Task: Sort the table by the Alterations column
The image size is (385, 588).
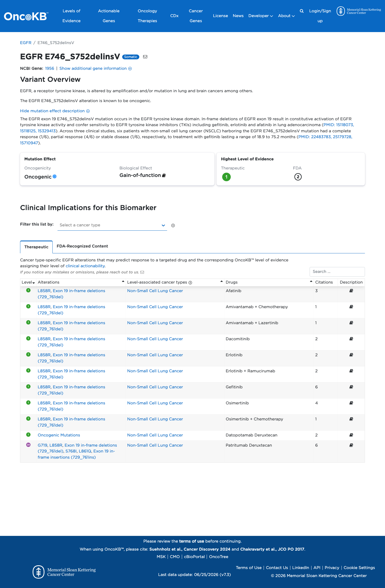Action: coord(81,282)
